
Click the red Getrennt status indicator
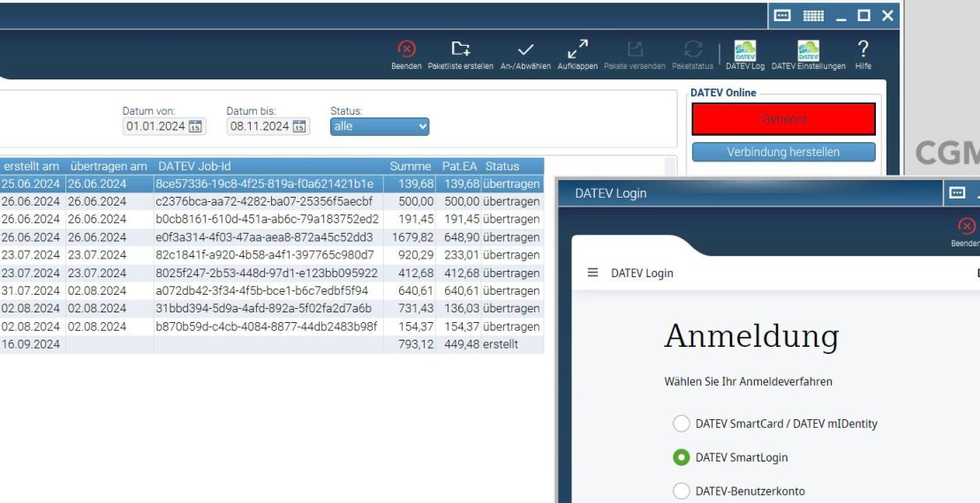click(x=783, y=119)
